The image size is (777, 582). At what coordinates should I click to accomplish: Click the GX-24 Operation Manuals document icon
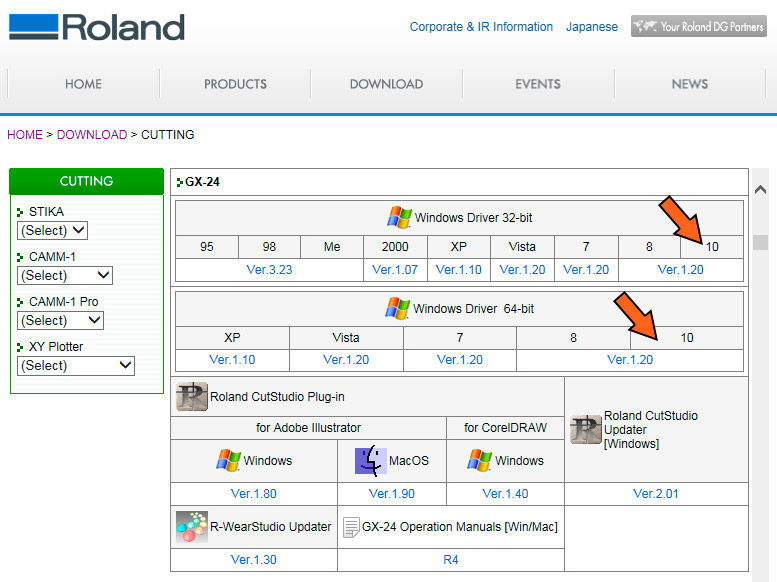[350, 526]
